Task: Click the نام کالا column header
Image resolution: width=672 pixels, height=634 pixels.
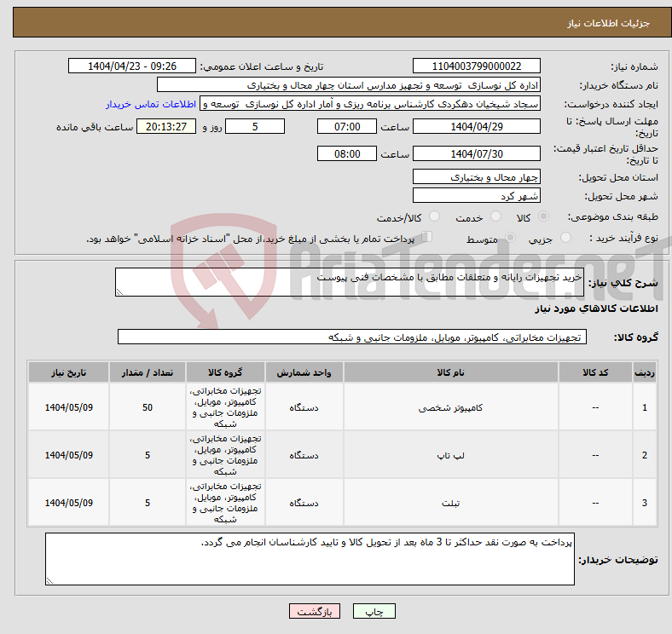Action: click(451, 372)
